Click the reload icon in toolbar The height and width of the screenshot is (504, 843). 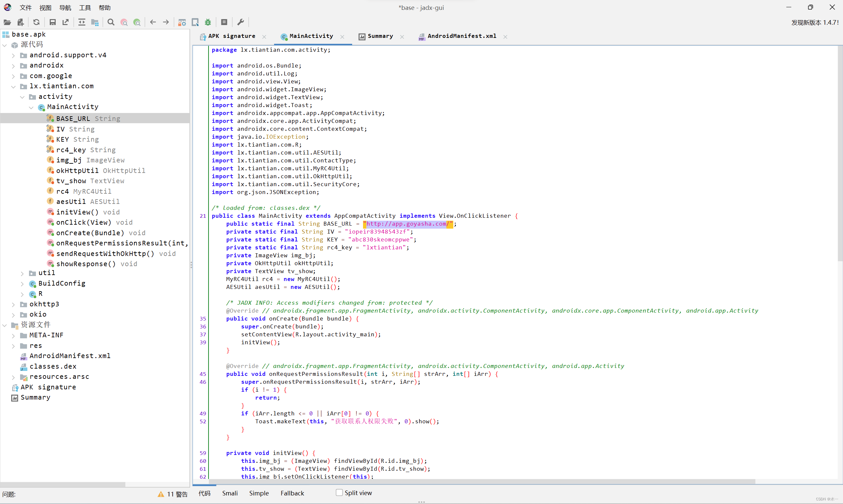point(36,22)
